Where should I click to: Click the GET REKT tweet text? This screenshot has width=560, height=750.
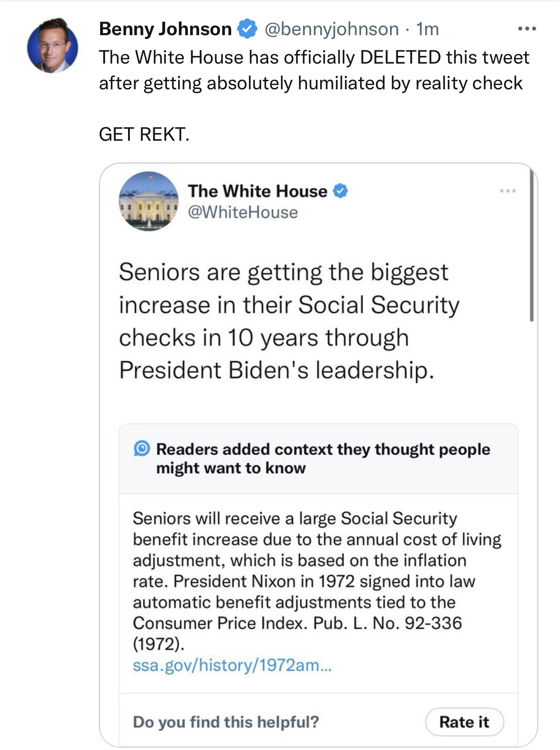click(x=144, y=134)
